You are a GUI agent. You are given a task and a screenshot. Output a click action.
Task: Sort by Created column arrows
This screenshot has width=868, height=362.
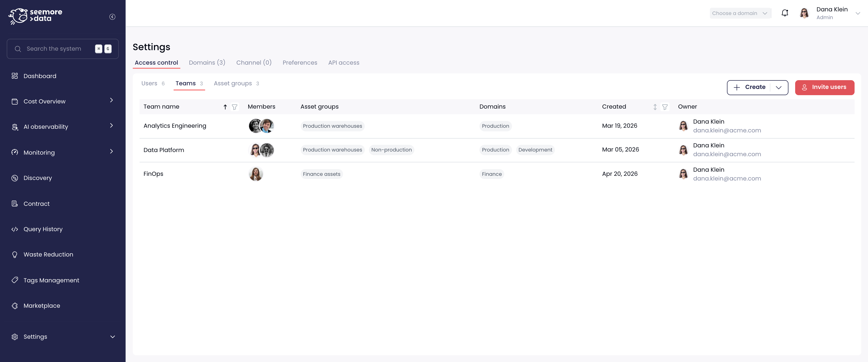(x=655, y=107)
